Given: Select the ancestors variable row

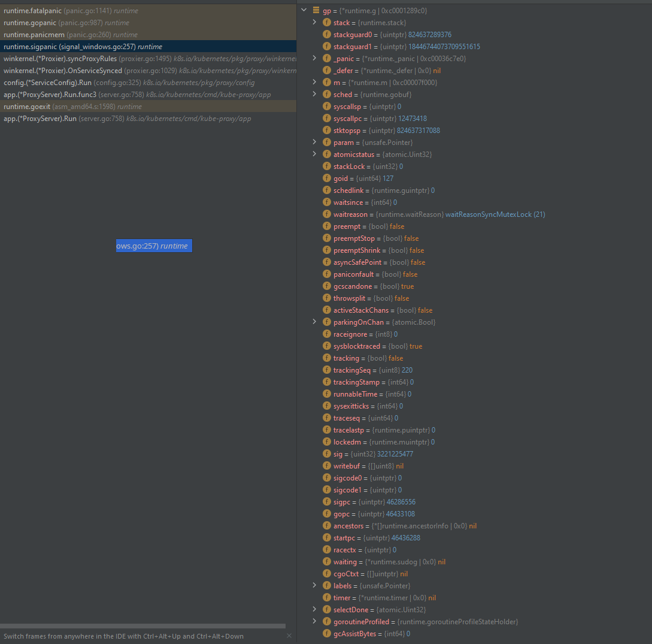Looking at the screenshot, I should [x=474, y=526].
